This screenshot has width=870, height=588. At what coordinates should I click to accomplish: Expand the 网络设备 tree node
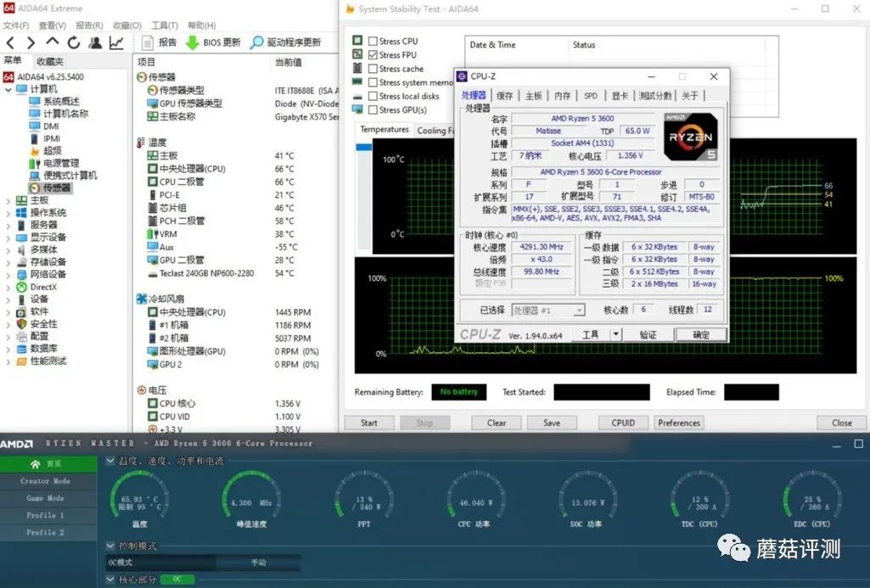click(x=8, y=275)
